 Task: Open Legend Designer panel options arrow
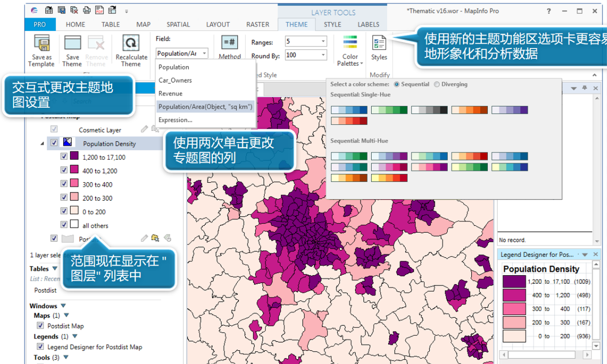584,255
